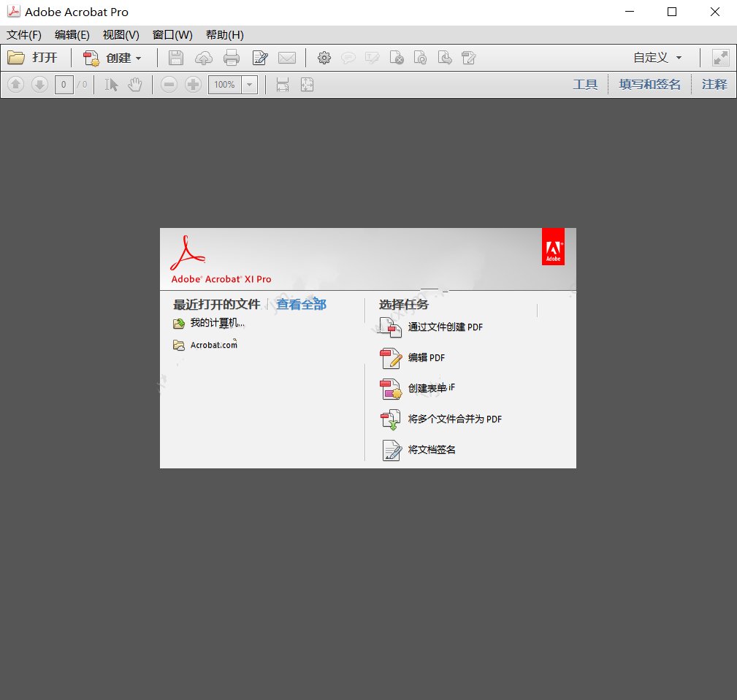Click the page number input field
737x700 pixels.
(x=64, y=85)
